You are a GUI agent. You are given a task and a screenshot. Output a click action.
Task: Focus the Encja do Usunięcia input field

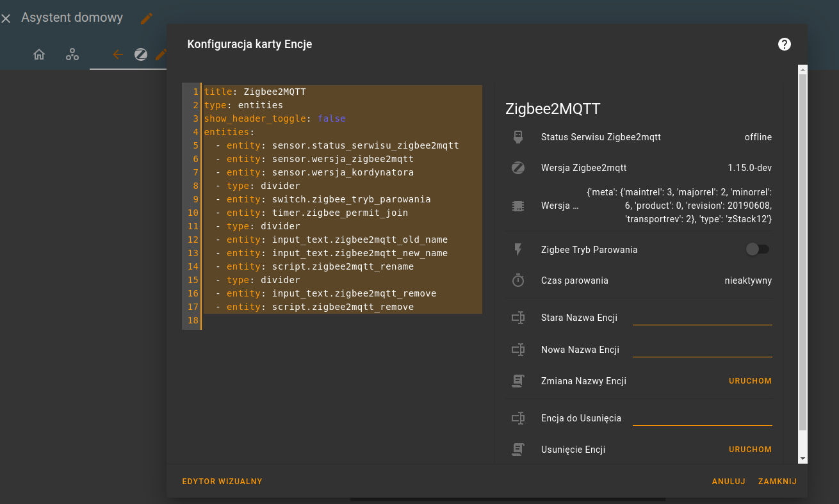702,418
